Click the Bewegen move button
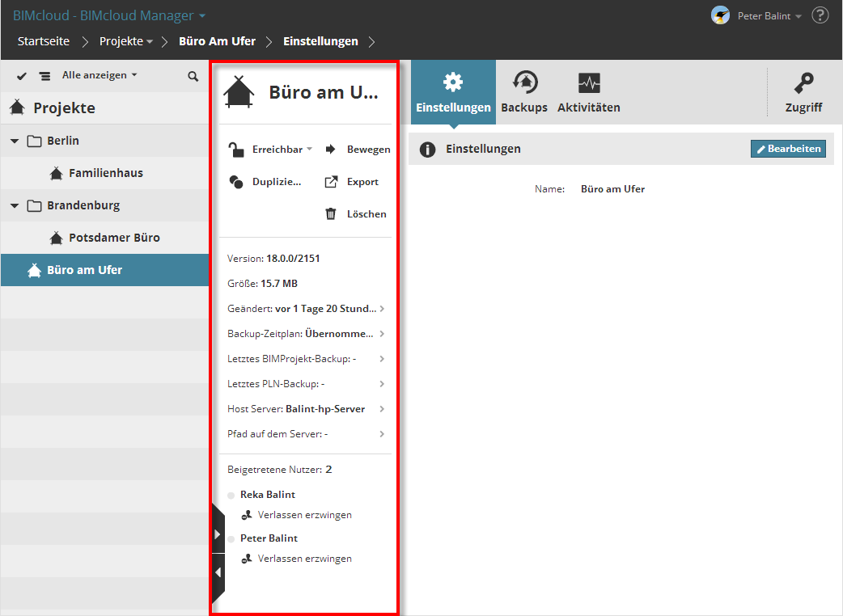The image size is (843, 616). [x=368, y=150]
